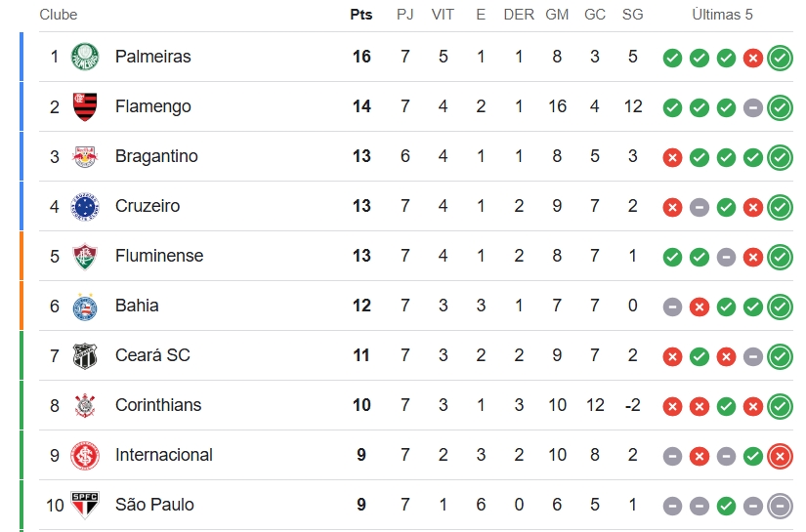Click the Internacional red crest
Image resolution: width=806 pixels, height=532 pixels.
point(85,456)
